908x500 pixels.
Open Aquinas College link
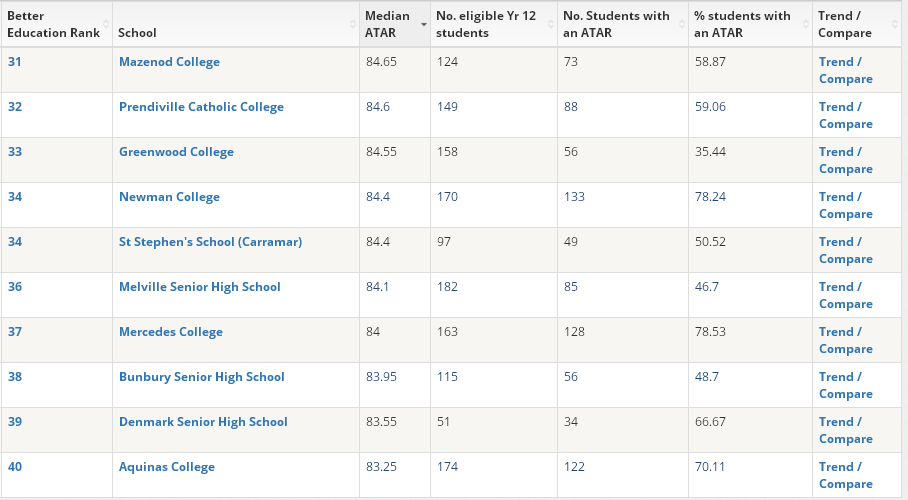(166, 467)
